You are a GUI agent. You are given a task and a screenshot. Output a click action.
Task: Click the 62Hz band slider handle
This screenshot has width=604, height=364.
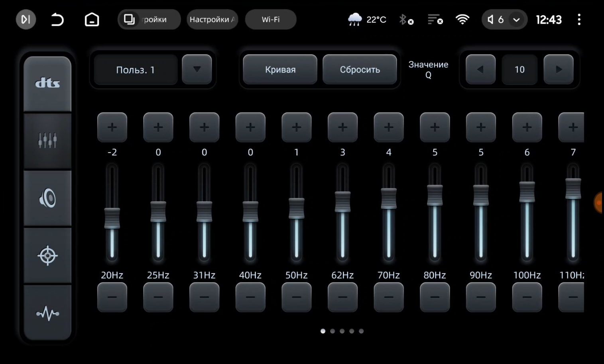click(342, 202)
